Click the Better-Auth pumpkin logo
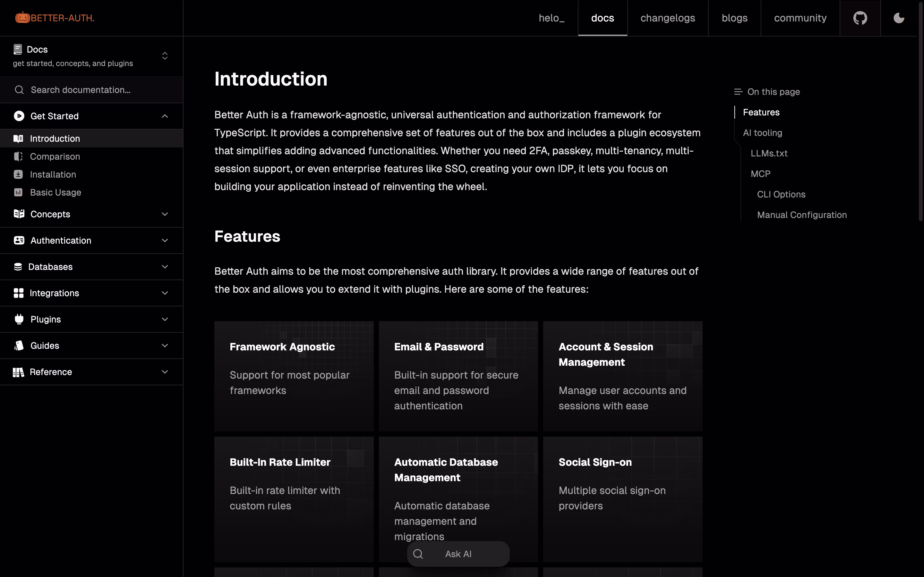 (x=22, y=18)
